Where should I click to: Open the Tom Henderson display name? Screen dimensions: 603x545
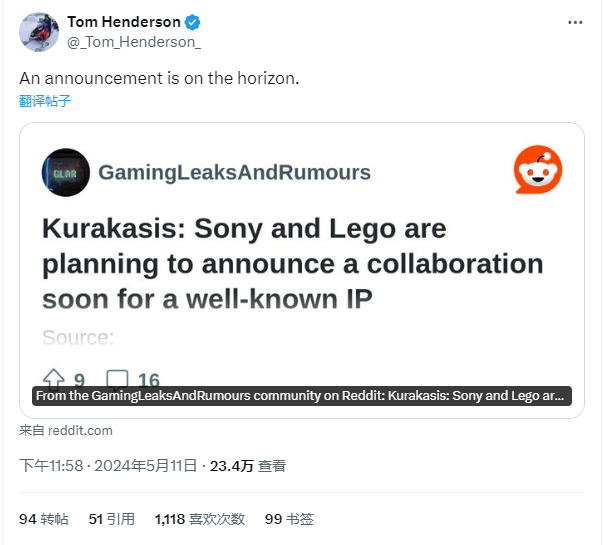124,22
